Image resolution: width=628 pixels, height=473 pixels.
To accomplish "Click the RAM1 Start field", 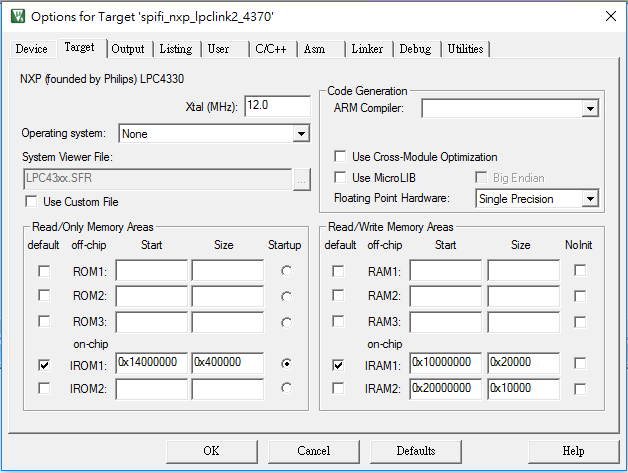I will [x=445, y=270].
